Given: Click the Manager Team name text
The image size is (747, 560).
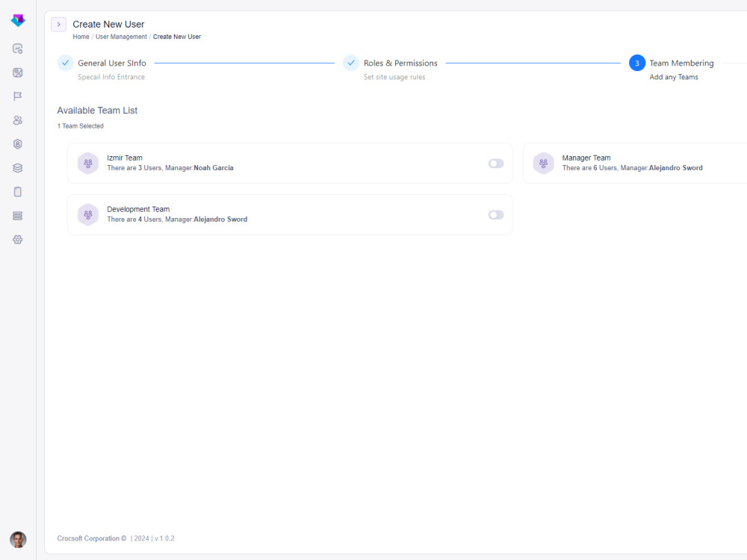Looking at the screenshot, I should click(x=586, y=158).
